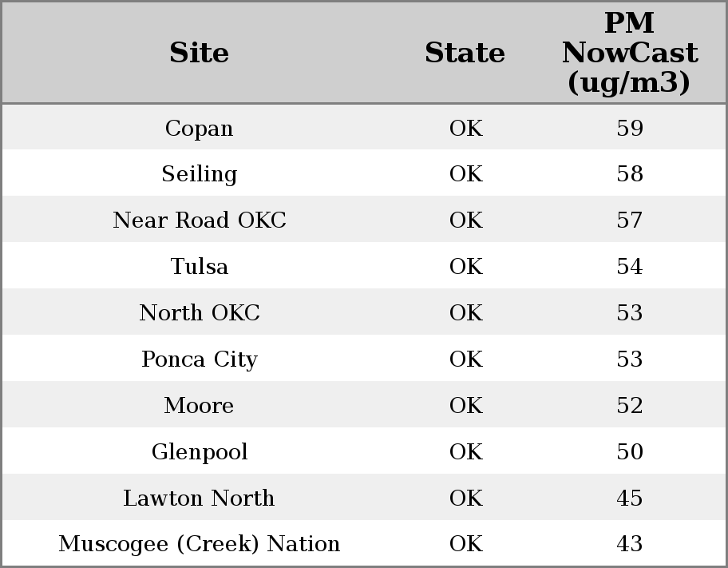
Task: Click the State column header
Action: click(465, 54)
